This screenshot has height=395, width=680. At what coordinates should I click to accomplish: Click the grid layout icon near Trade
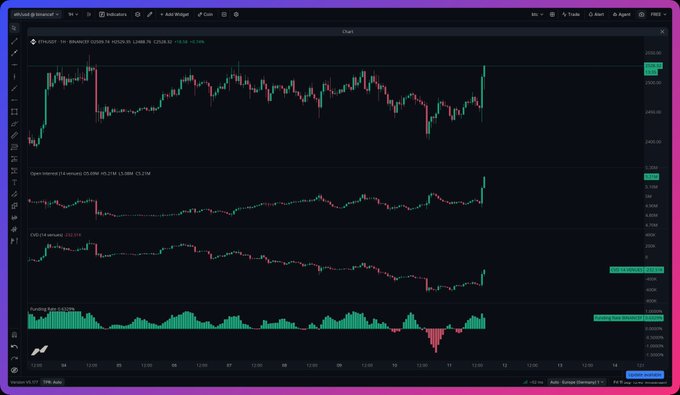552,14
